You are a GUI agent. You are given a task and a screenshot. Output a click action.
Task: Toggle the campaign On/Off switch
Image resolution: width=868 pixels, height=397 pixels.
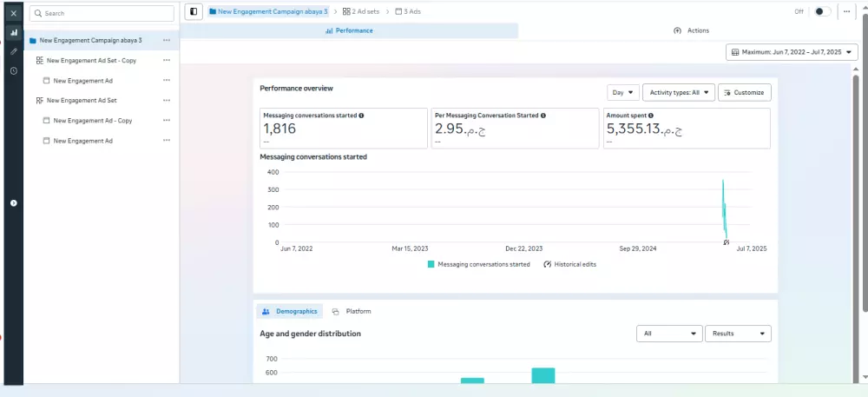(x=822, y=11)
